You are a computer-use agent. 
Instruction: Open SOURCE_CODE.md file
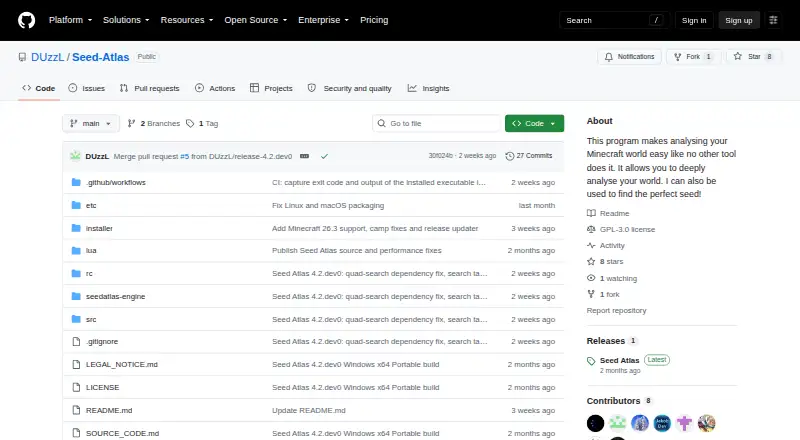[122, 433]
